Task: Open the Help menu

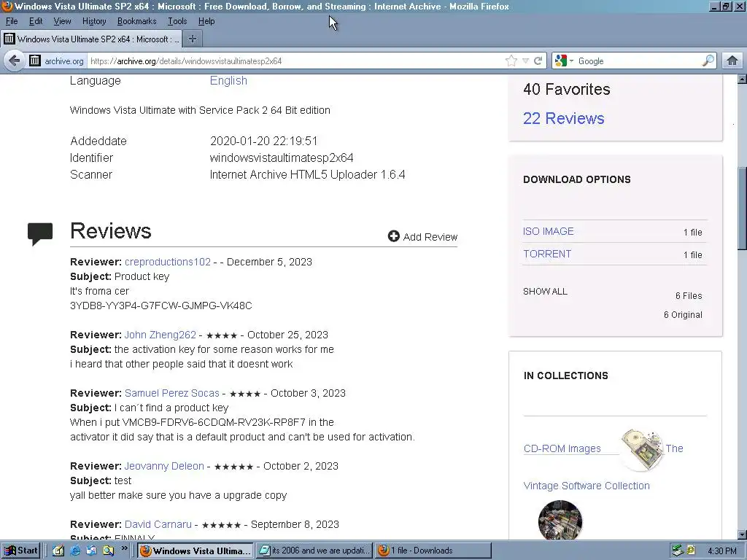Action: click(x=206, y=21)
